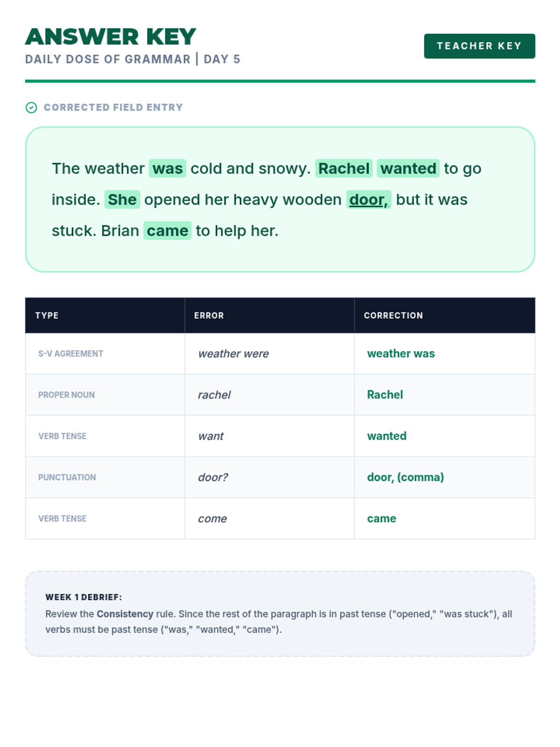Select the PROPER NOUN row label
This screenshot has height=747, width=560.
66,395
